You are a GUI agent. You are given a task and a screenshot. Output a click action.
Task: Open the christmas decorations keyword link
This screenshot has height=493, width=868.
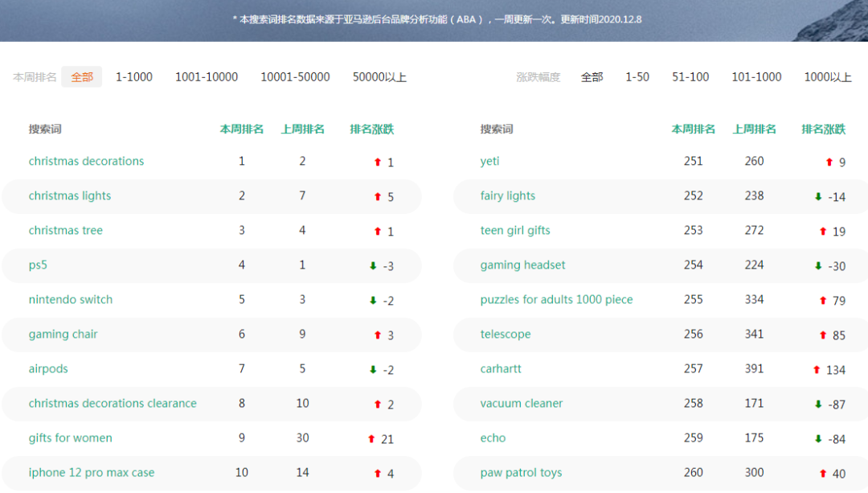[86, 162]
